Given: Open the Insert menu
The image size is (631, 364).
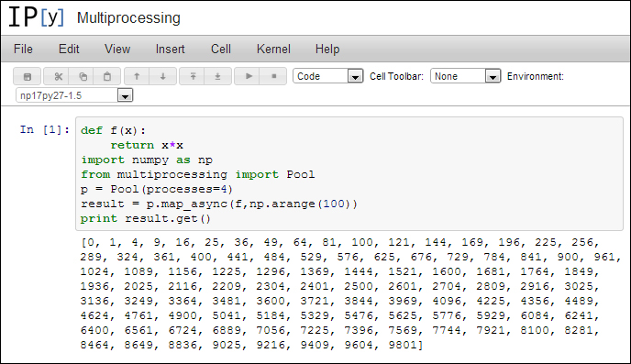Looking at the screenshot, I should tap(170, 50).
